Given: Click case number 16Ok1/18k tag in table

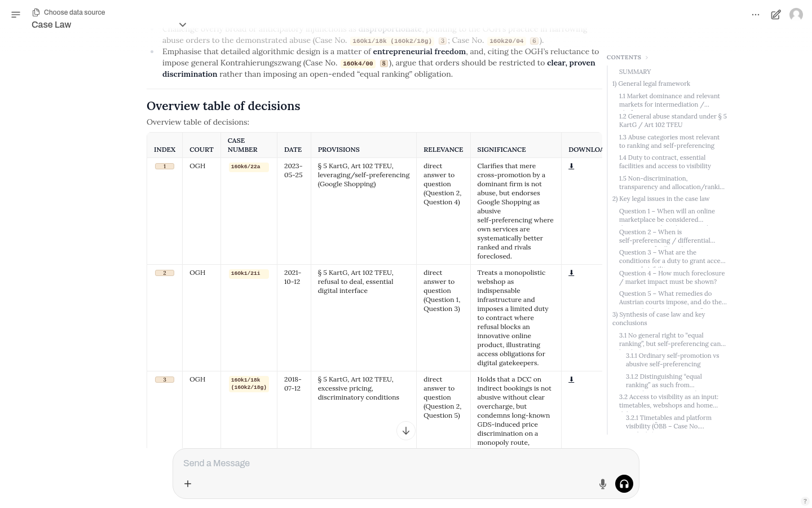Looking at the screenshot, I should click(x=249, y=383).
